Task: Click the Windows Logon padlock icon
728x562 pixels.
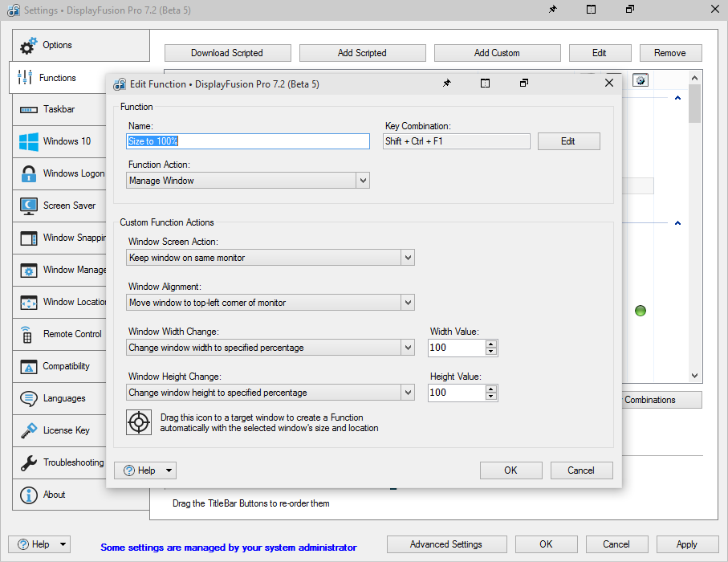Action: 29,173
